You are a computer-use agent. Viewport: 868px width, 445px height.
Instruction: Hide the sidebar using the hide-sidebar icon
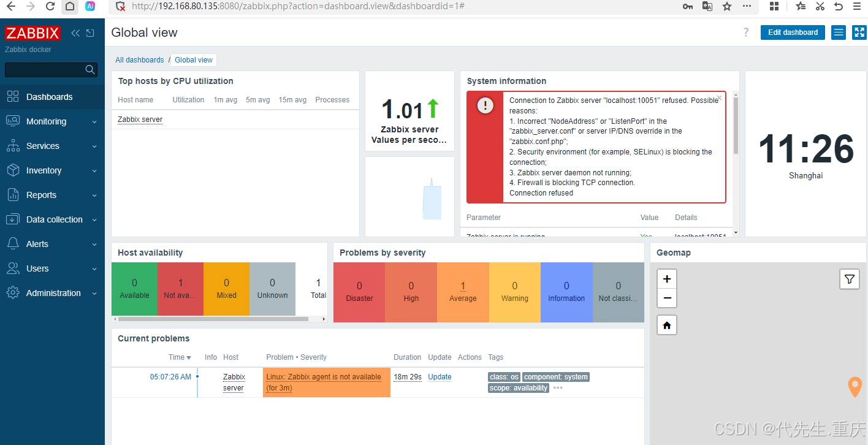(x=89, y=33)
